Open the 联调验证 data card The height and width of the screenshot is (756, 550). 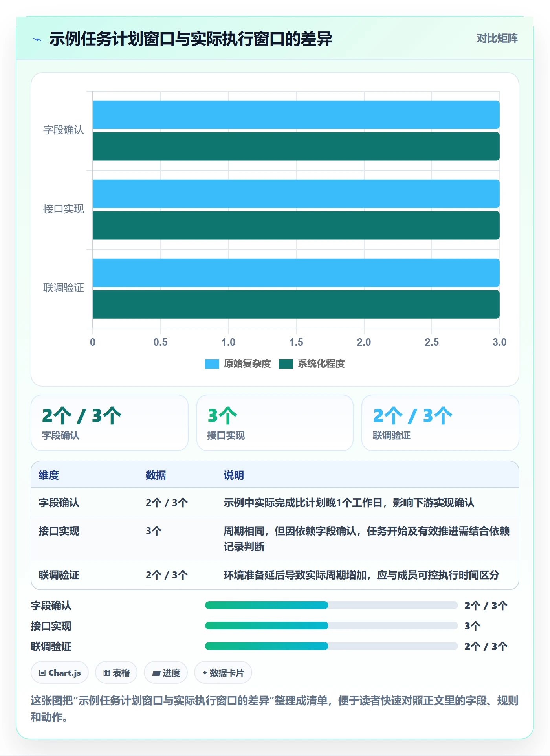point(440,423)
